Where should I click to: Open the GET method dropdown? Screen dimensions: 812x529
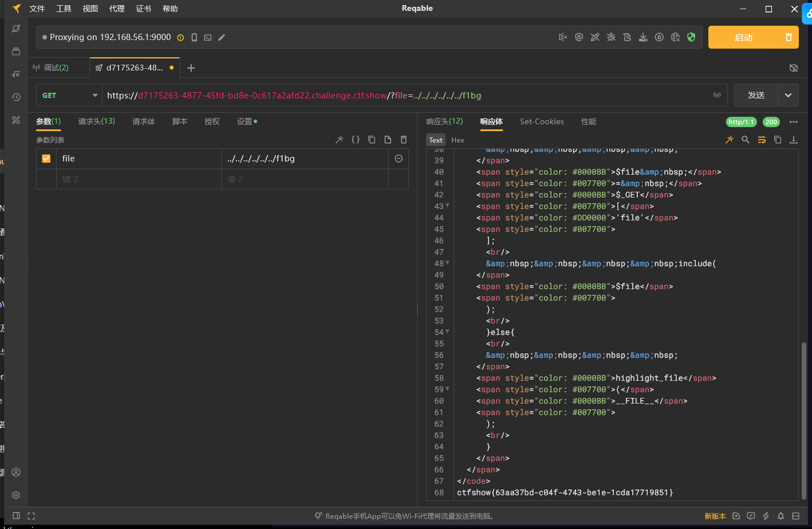click(69, 96)
